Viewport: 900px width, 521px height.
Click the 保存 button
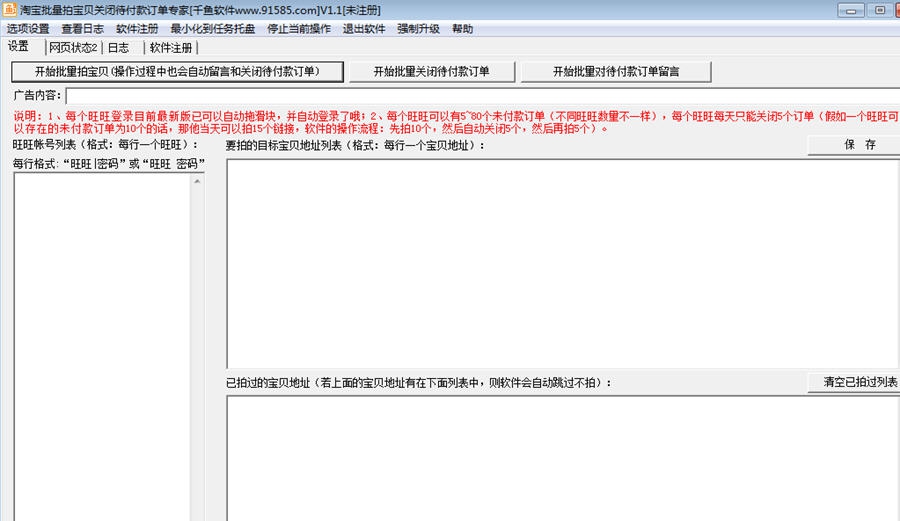855,145
